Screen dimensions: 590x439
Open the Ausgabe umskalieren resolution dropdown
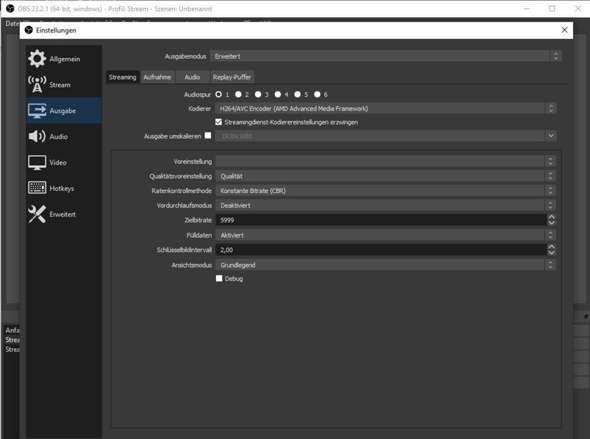click(x=386, y=136)
